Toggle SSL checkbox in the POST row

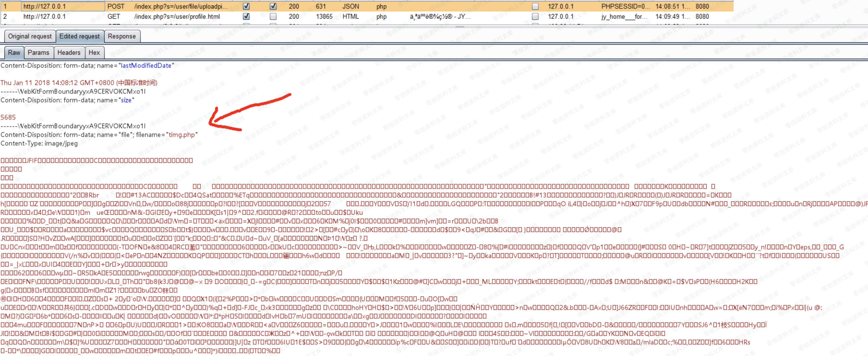point(535,6)
